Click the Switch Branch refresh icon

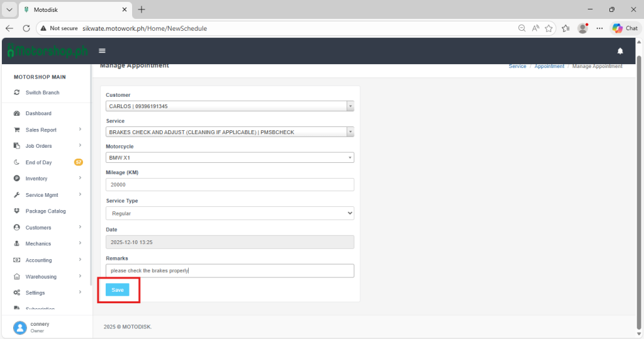pyautogui.click(x=17, y=92)
